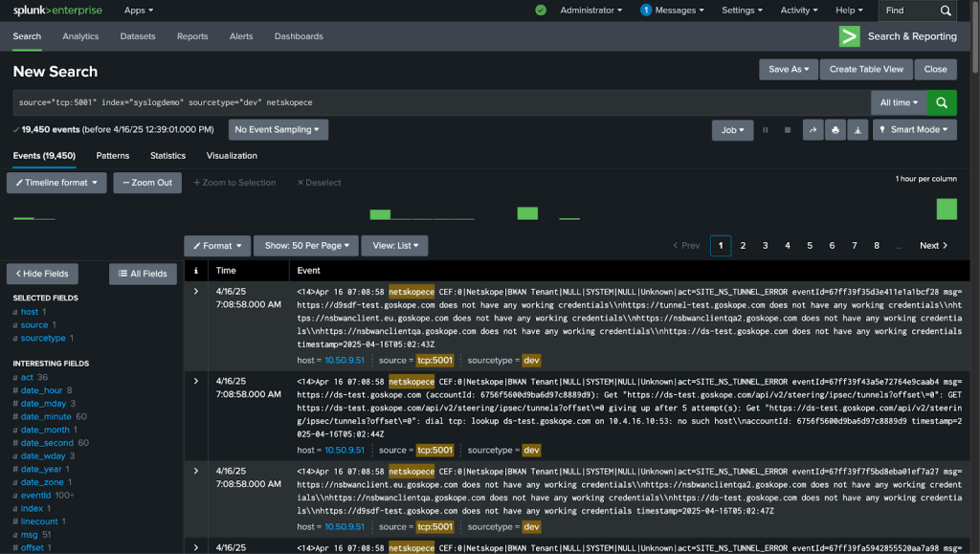The height and width of the screenshot is (554, 980).
Task: Open the act interesting field
Action: coord(27,377)
